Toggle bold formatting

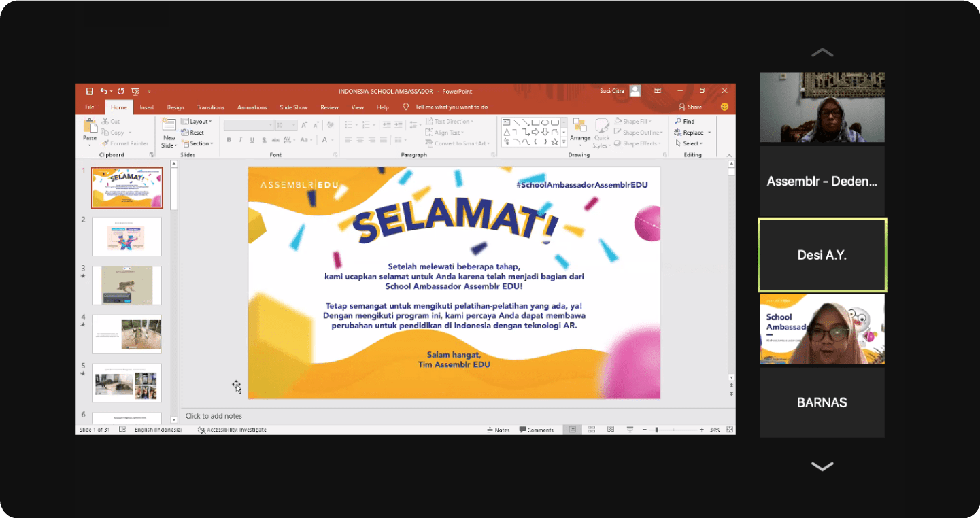(x=229, y=139)
